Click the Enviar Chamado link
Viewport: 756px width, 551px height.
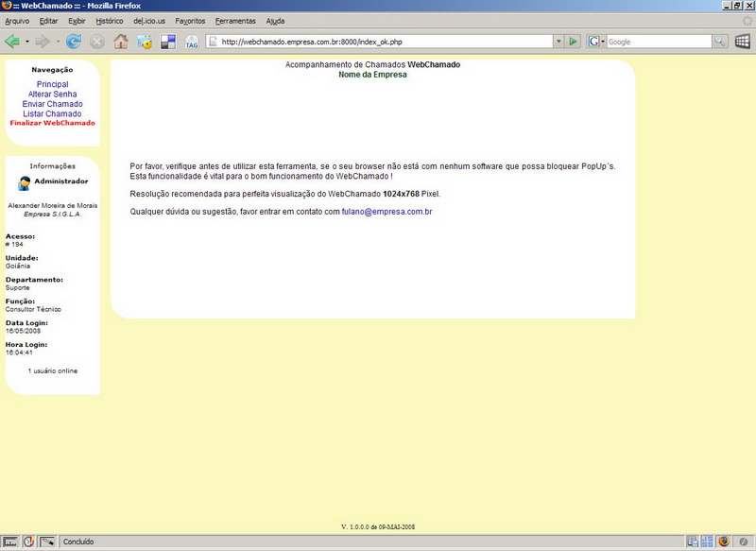52,104
